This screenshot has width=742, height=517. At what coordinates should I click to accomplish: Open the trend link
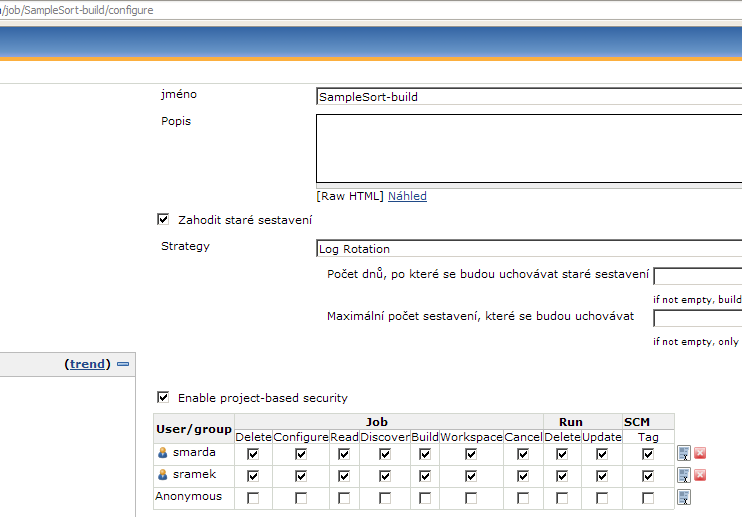pyautogui.click(x=87, y=364)
